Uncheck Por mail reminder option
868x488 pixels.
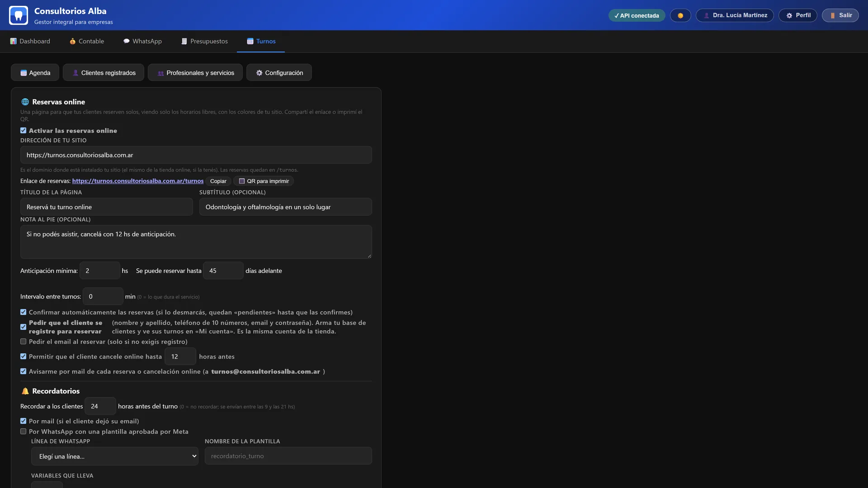(24, 421)
